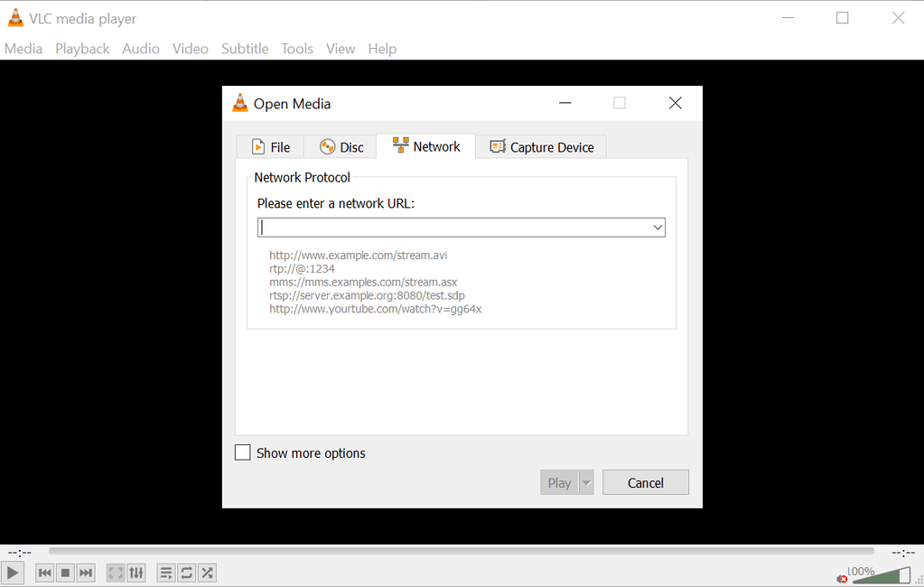Open the extended settings equalizer panel
Image resolution: width=924 pixels, height=587 pixels.
click(136, 572)
